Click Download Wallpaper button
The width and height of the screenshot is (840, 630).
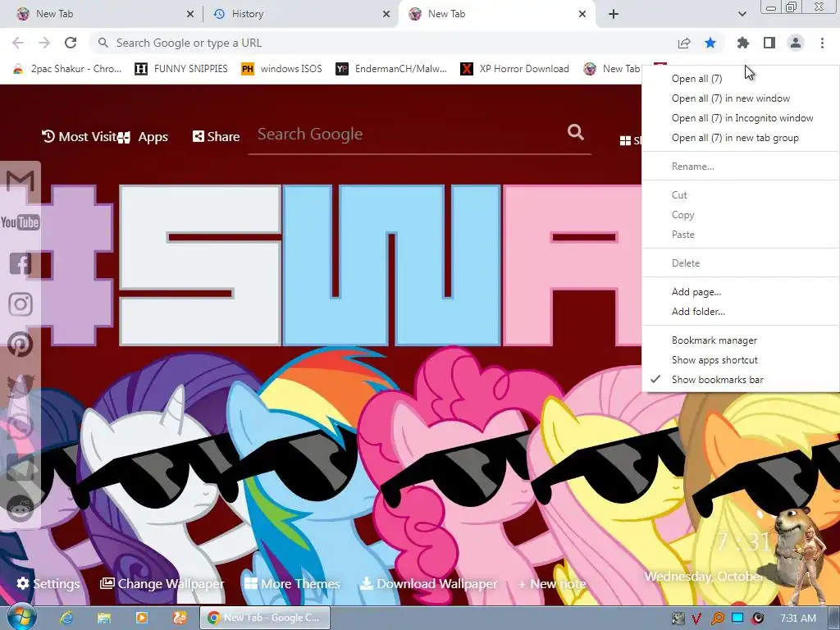[428, 583]
